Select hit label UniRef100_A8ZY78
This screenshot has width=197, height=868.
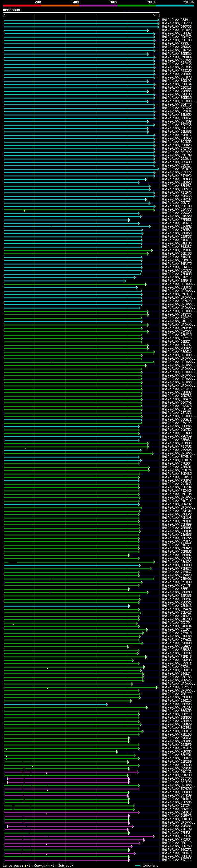coord(177,687)
